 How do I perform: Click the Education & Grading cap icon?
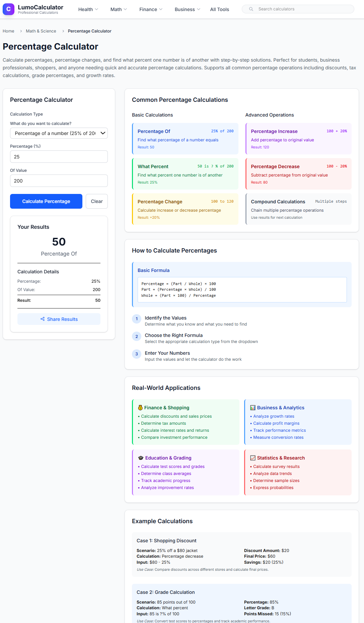[141, 458]
